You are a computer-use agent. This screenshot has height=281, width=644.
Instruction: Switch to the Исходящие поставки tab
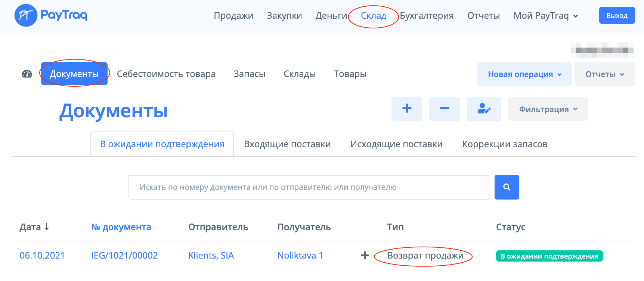[x=396, y=144]
